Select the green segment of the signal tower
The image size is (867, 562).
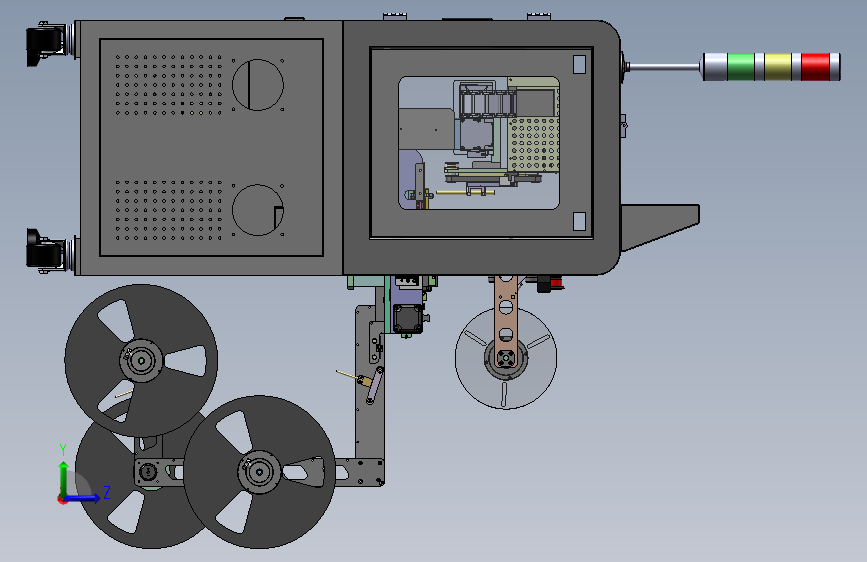pos(741,67)
